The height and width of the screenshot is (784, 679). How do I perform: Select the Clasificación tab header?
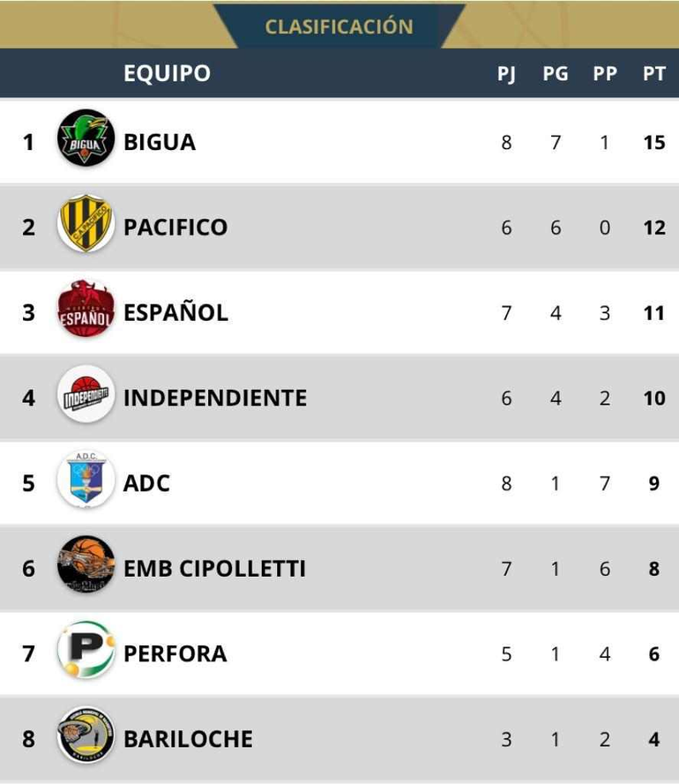coord(339,26)
